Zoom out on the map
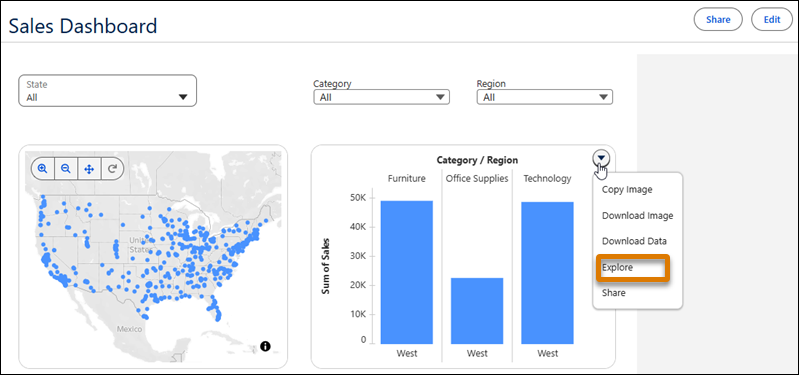Viewport: 799px width, 375px height. (66, 169)
